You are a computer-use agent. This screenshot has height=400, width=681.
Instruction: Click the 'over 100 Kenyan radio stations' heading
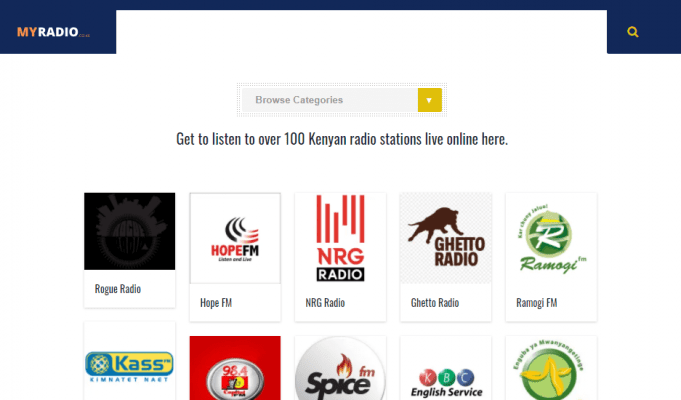point(342,139)
